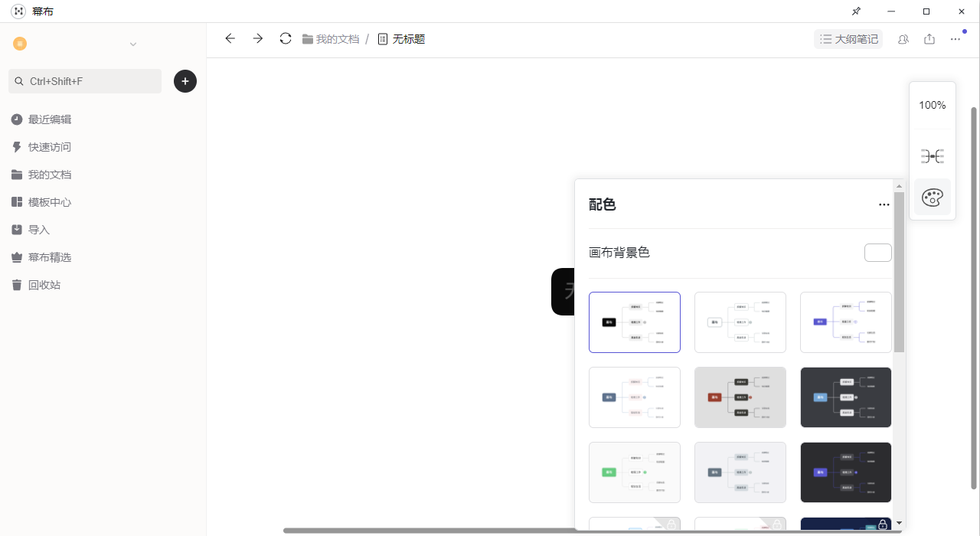
Task: Click the 导入 download icon
Action: point(17,230)
